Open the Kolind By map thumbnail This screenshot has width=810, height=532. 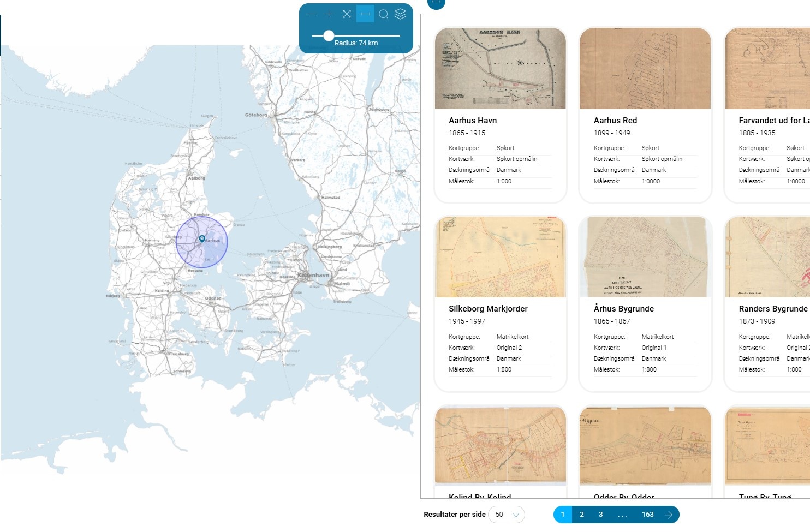click(501, 445)
